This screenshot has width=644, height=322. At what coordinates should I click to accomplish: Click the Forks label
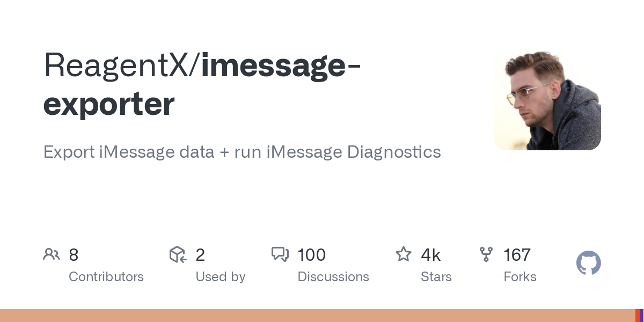click(520, 277)
